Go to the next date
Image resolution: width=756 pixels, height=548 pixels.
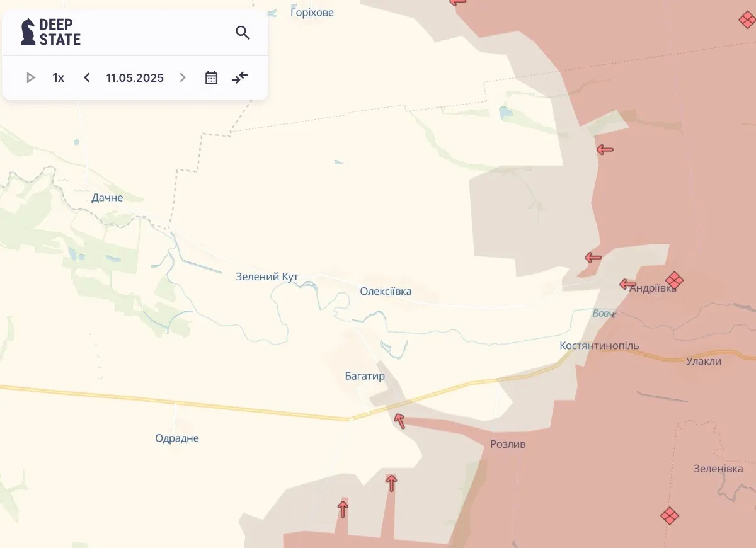(183, 78)
